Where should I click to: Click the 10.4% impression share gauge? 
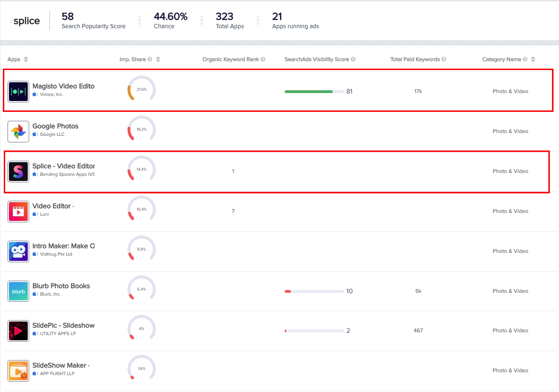142,209
